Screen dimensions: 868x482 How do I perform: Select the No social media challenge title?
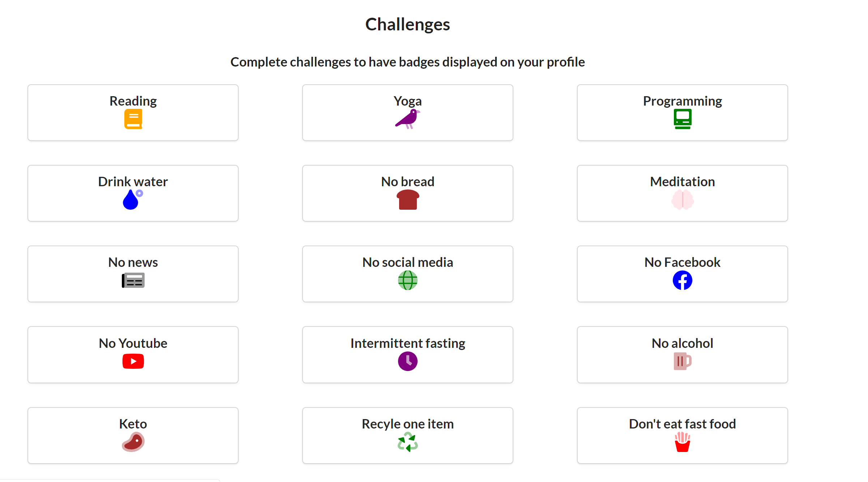point(407,262)
